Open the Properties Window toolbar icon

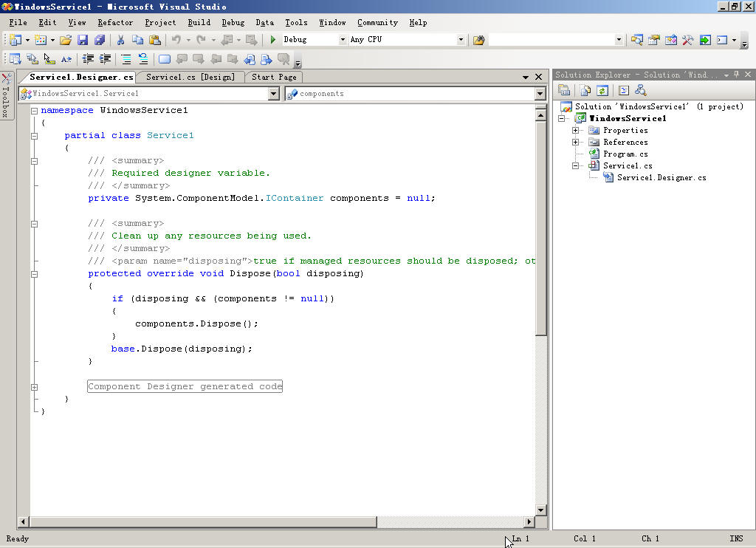tap(654, 40)
